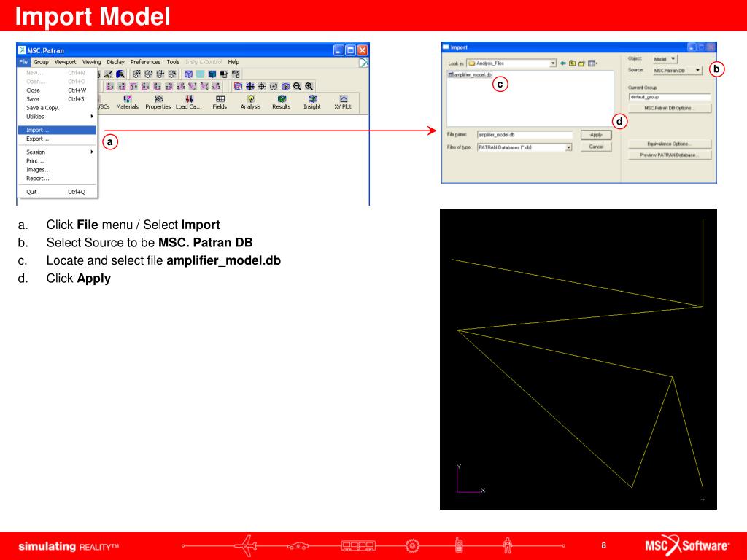Create new folder in Import dialog
Screen dimensions: 747x560
(581, 63)
